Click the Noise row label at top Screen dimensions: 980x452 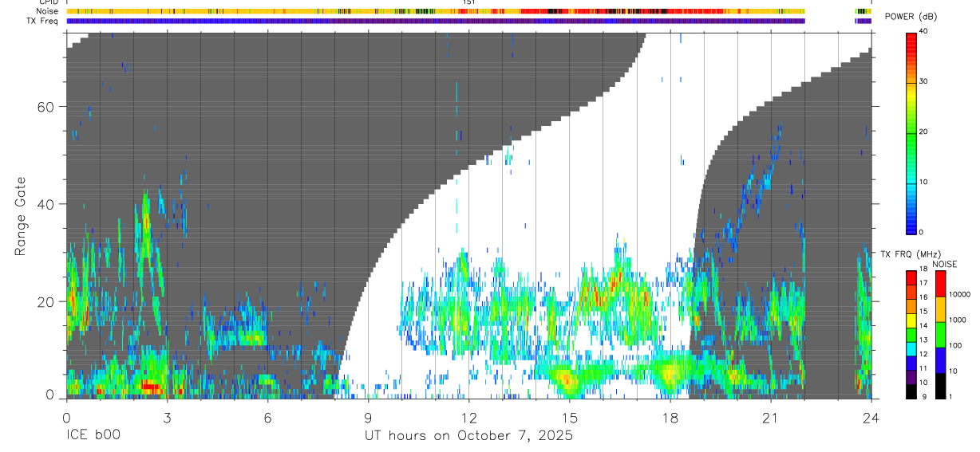click(x=47, y=11)
